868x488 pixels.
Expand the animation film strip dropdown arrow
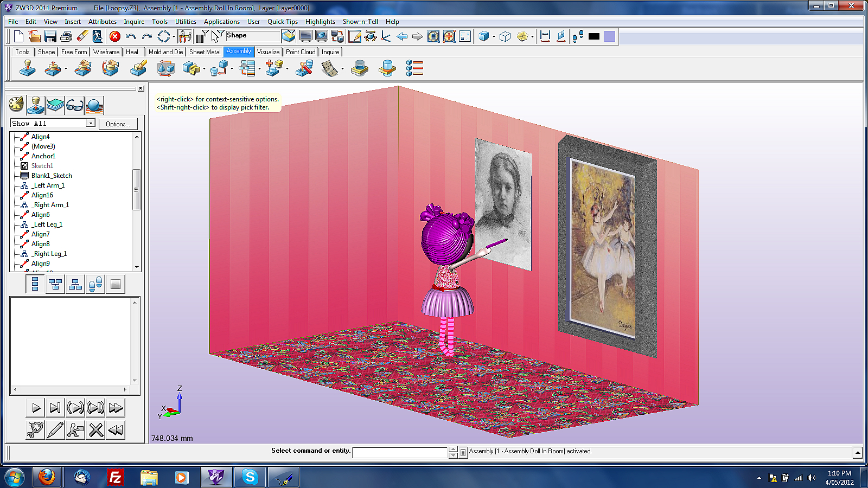tap(342, 68)
